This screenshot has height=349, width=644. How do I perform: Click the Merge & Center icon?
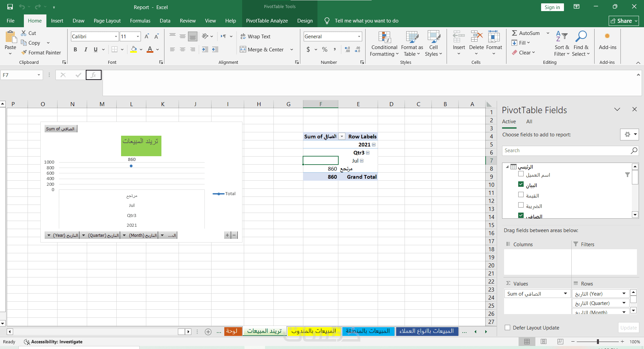(x=243, y=49)
